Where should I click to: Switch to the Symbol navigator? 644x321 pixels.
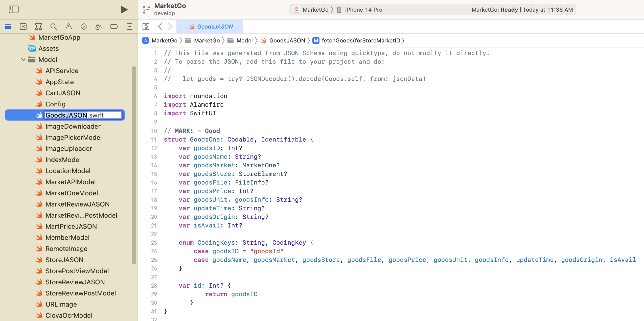pos(38,27)
